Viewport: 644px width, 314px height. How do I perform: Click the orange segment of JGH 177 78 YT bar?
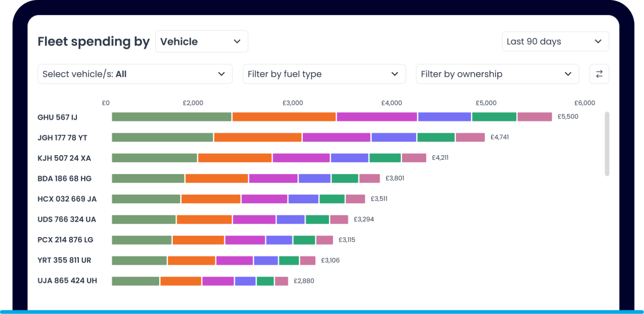(257, 137)
